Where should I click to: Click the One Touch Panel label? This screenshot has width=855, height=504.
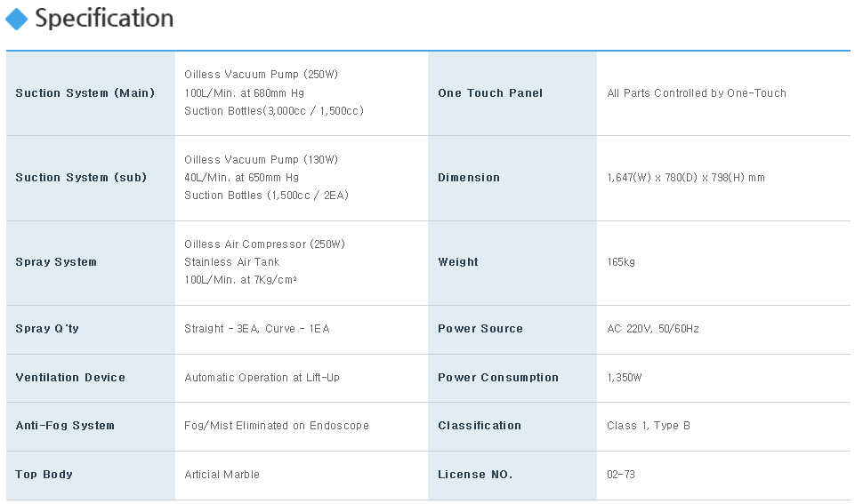(x=490, y=93)
